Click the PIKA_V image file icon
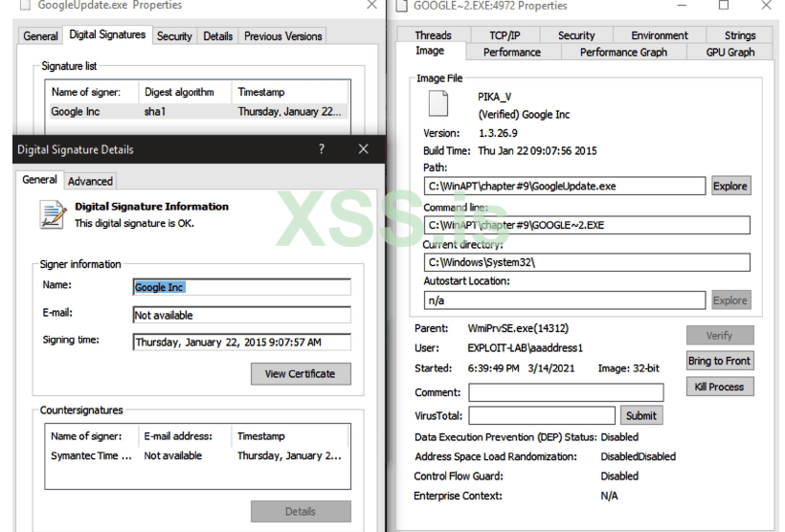The height and width of the screenshot is (532, 785). (x=438, y=103)
